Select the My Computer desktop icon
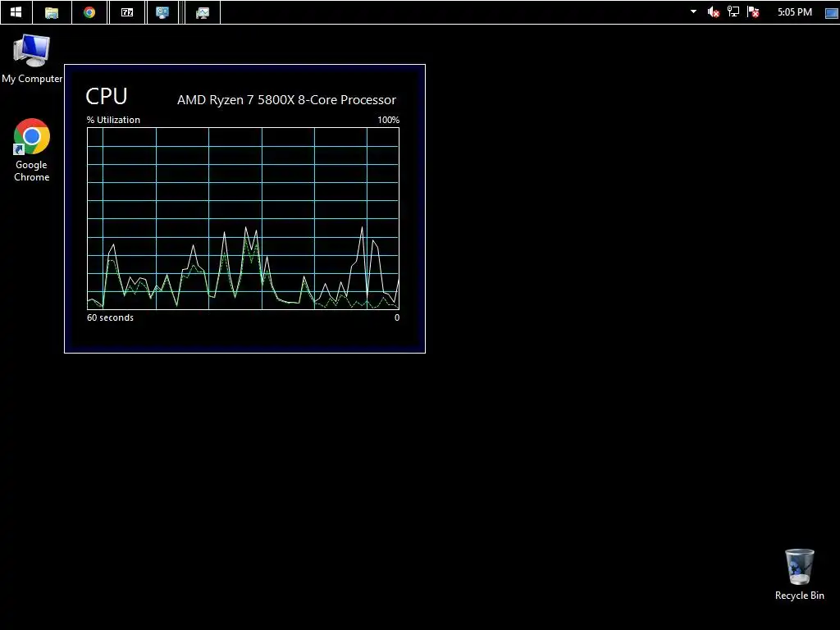 coord(32,59)
